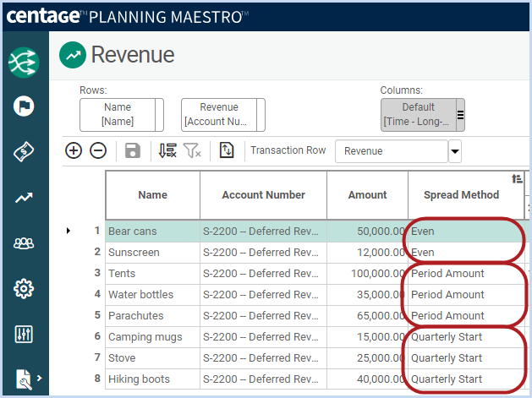Click the Period Amount cell for Parachutes
Viewport: 532px width, 398px height.
[466, 316]
